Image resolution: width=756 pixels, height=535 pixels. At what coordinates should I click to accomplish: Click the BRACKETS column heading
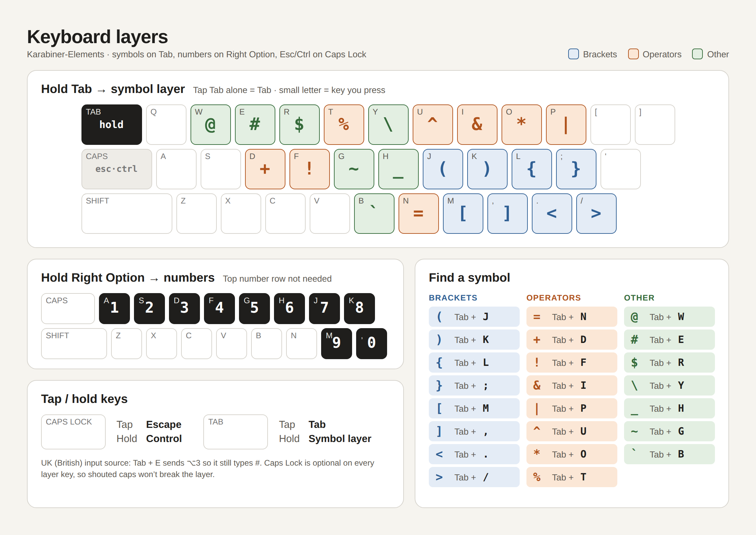(x=453, y=298)
